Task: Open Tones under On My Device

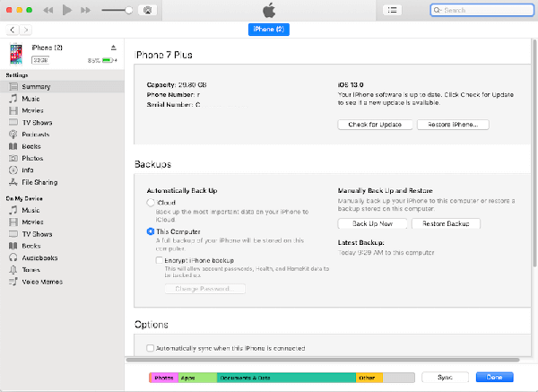Action: (31, 268)
